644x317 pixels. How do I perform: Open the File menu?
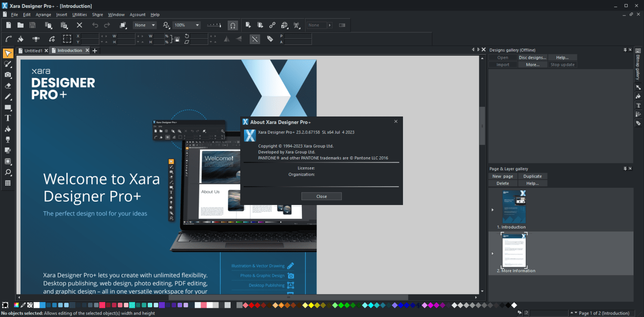(14, 15)
